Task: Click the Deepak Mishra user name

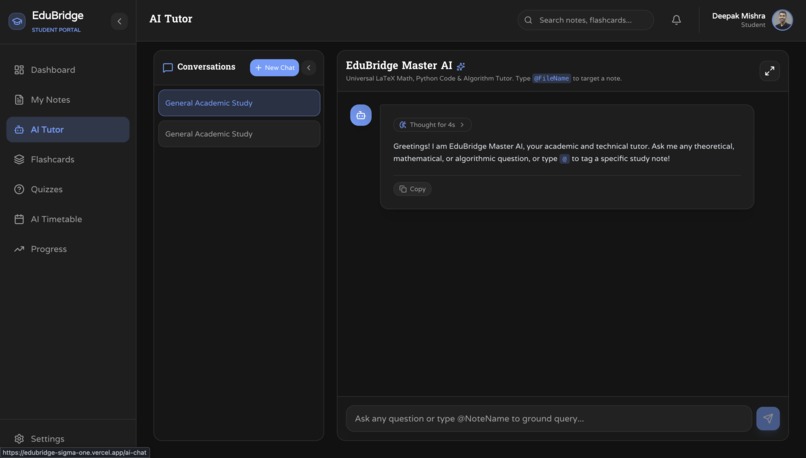Action: click(738, 16)
